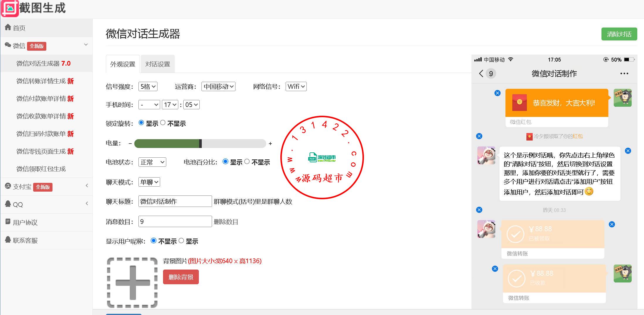644x315 pixels.
Task: Click the smiley emoji in the message
Action: pos(589,192)
